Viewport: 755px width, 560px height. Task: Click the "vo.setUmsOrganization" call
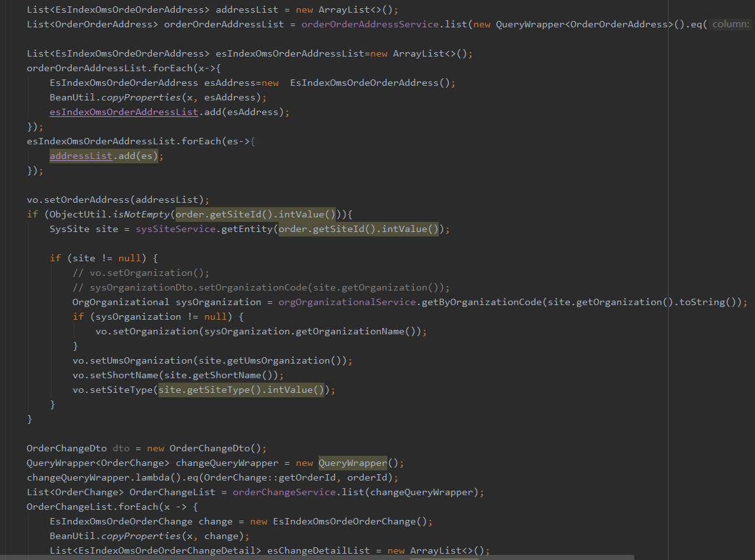pyautogui.click(x=132, y=361)
